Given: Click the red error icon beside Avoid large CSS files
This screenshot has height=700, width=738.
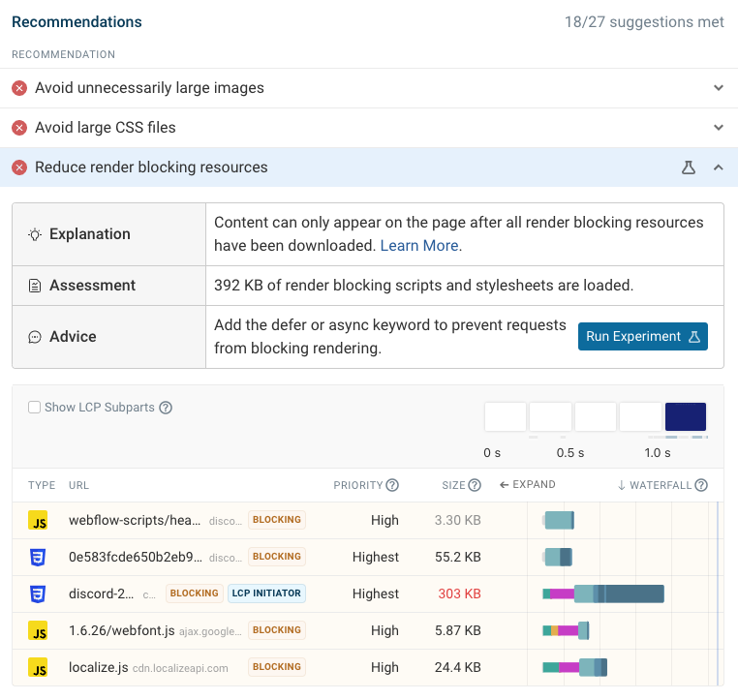Looking at the screenshot, I should pyautogui.click(x=19, y=128).
